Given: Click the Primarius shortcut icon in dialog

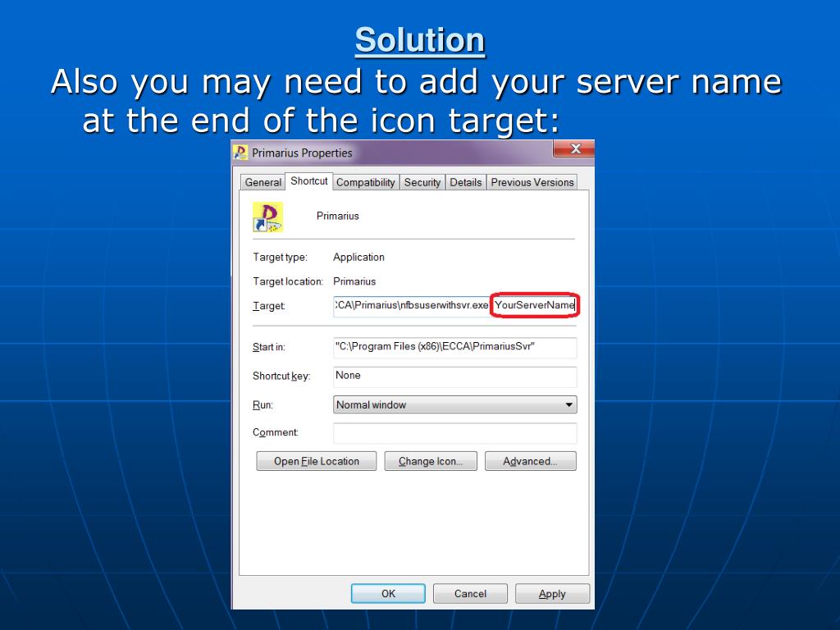Looking at the screenshot, I should pos(267,217).
